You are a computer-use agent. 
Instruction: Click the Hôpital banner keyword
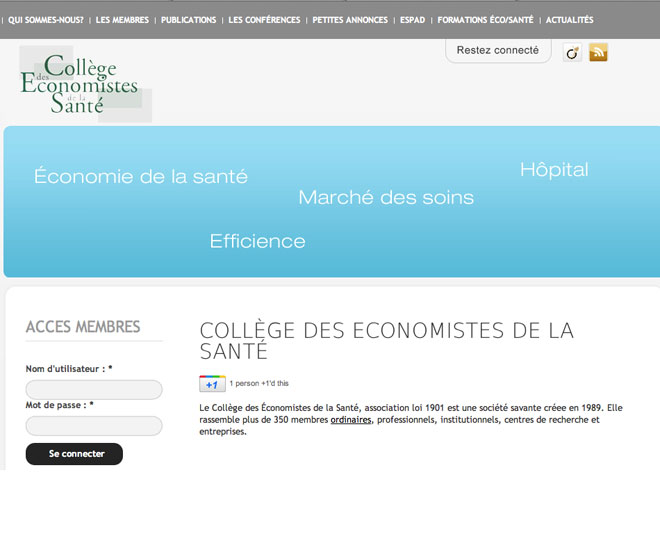click(554, 170)
